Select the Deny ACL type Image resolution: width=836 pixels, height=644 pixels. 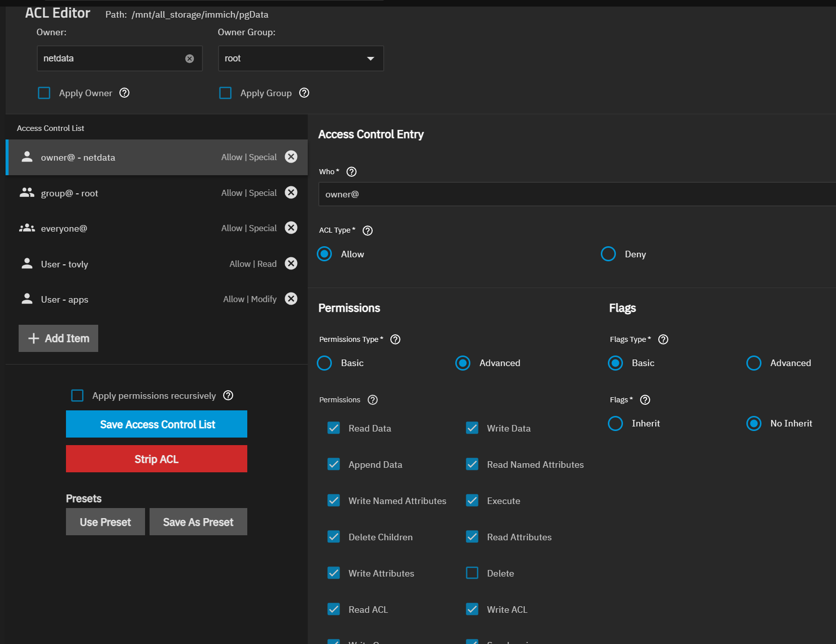608,254
